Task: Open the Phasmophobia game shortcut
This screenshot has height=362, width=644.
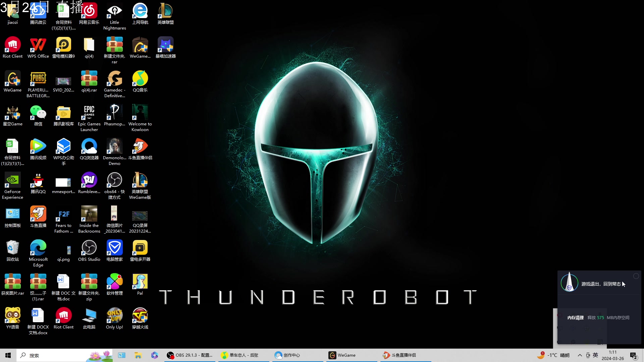Action: click(115, 116)
